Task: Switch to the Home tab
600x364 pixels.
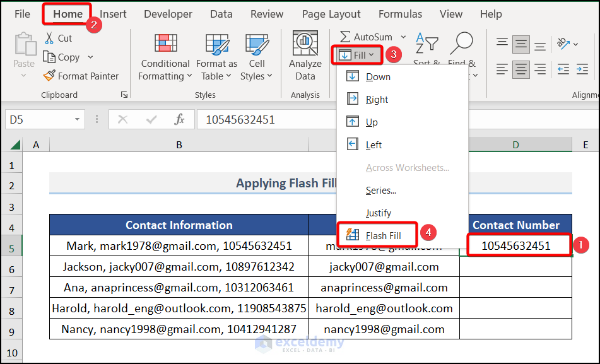Action: [x=68, y=14]
